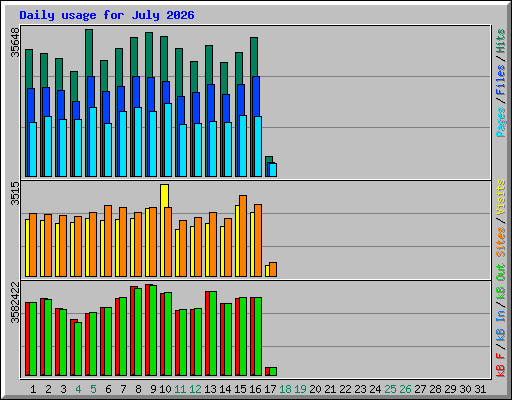
Task: Click green weekend day label 18
Action: 285,389
